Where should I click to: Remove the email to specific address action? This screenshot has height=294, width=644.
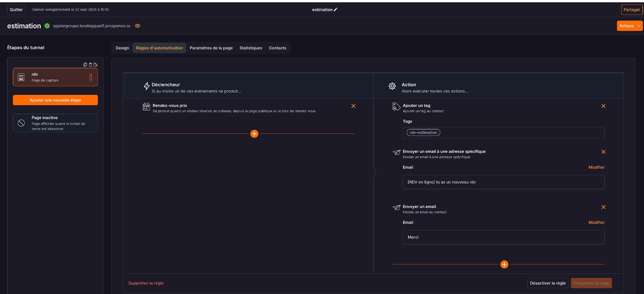(x=603, y=152)
